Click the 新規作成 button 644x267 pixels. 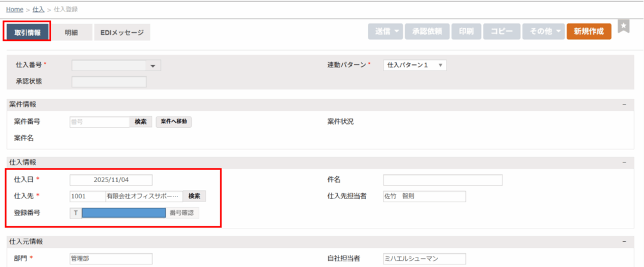589,31
